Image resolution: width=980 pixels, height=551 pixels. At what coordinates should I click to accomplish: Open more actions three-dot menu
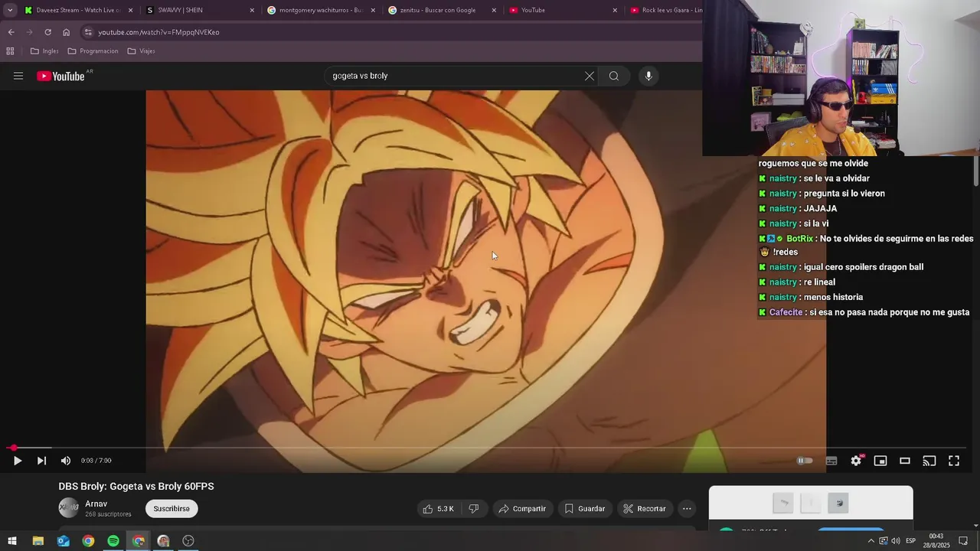687,508
